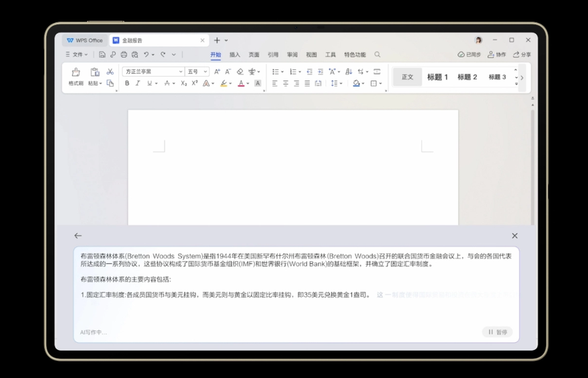Apply the 标题 3 style
Image resolution: width=588 pixels, height=378 pixels.
[x=497, y=77]
